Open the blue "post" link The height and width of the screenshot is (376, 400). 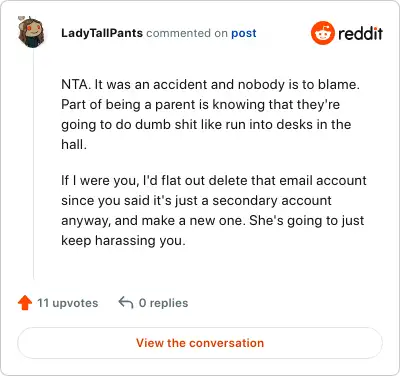pyautogui.click(x=244, y=33)
